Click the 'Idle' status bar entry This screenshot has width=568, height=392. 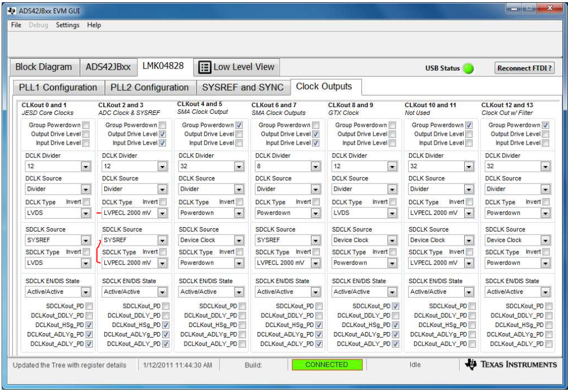[415, 365]
